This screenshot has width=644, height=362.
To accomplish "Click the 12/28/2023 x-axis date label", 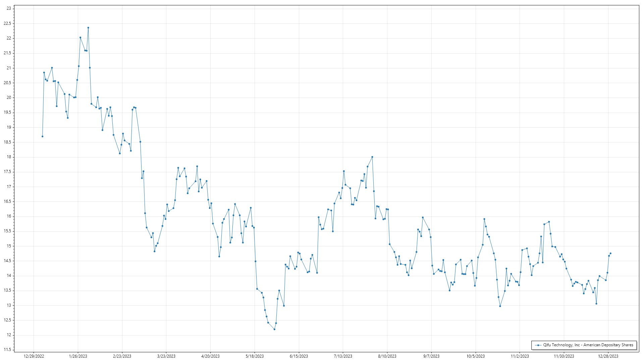I will tap(608, 356).
